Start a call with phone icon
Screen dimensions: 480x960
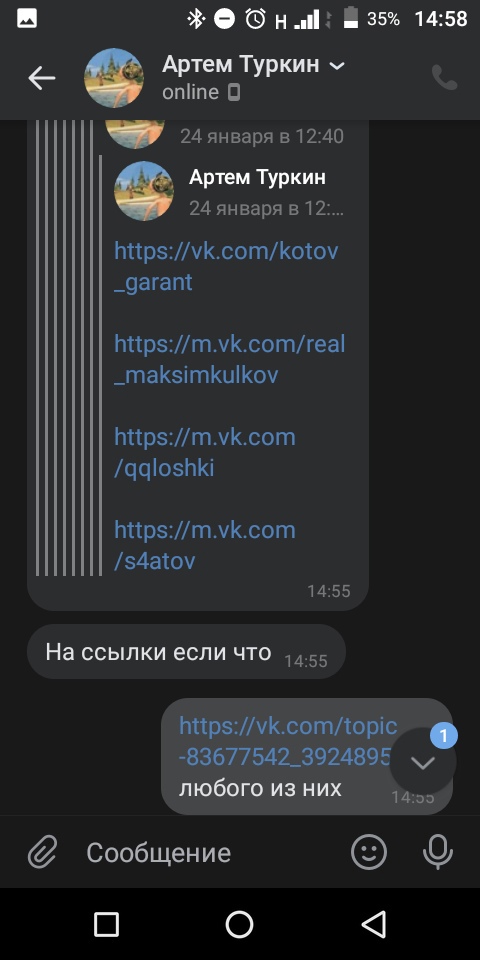point(444,78)
